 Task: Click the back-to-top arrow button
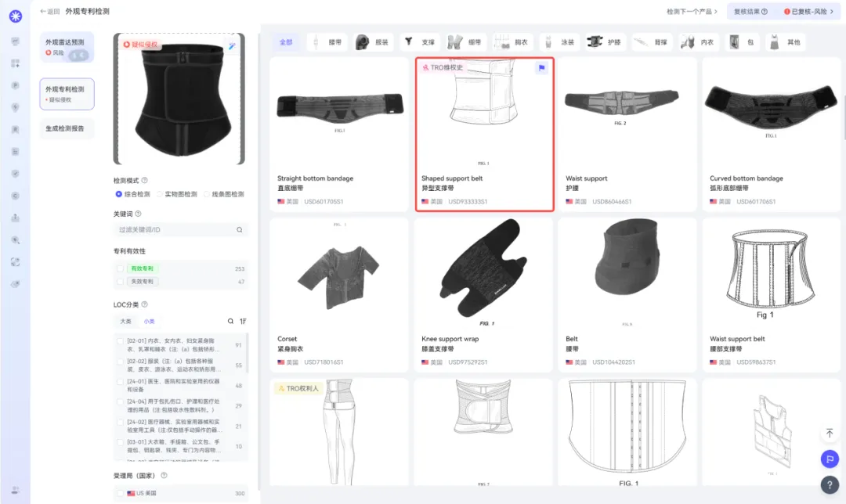point(830,434)
